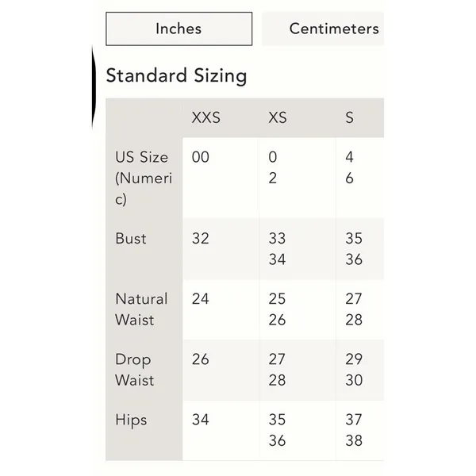Switch to the Centimeters unit tab
The height and width of the screenshot is (476, 476).
pyautogui.click(x=323, y=29)
